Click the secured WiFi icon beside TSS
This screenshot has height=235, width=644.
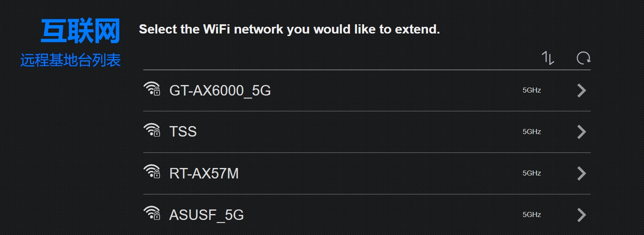(152, 130)
